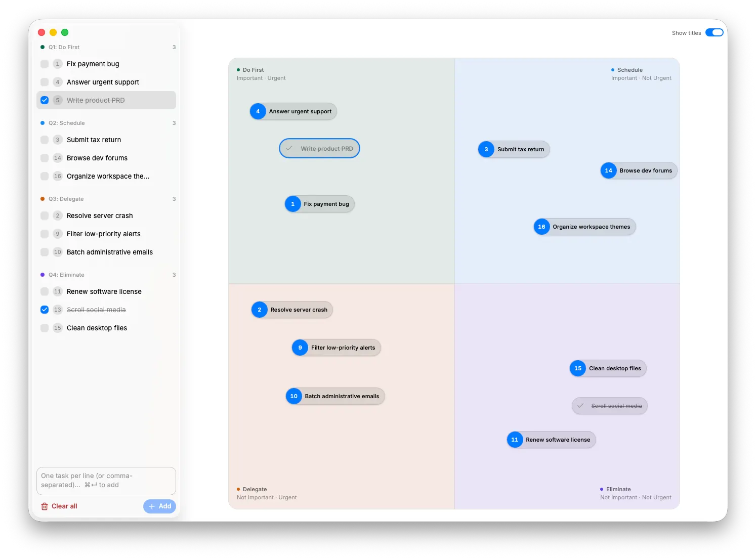The image size is (756, 559).
Task: Click the Schedule quadrant title in matrix
Action: [x=630, y=70]
